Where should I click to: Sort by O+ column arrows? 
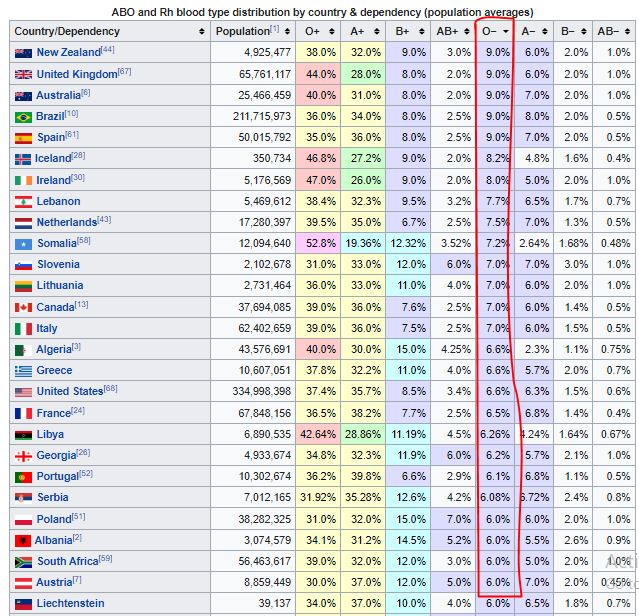click(332, 31)
